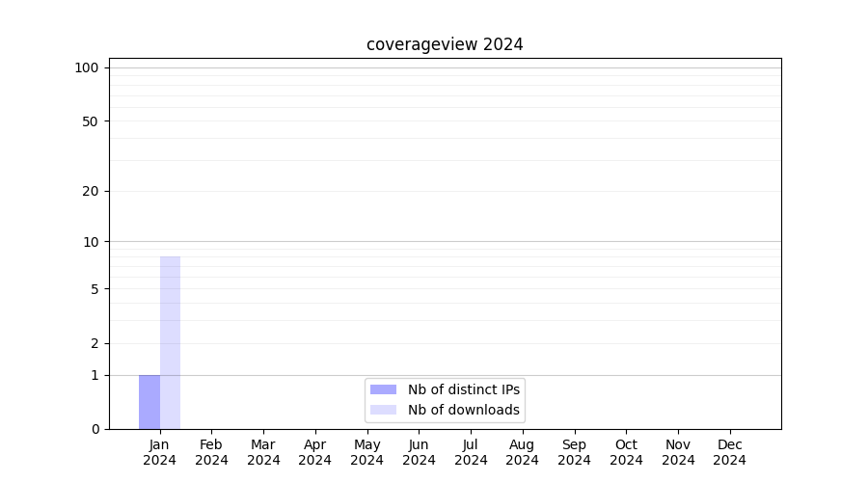Click the y-axis tick label 100
Screen dimensions: 868x482
[87, 67]
